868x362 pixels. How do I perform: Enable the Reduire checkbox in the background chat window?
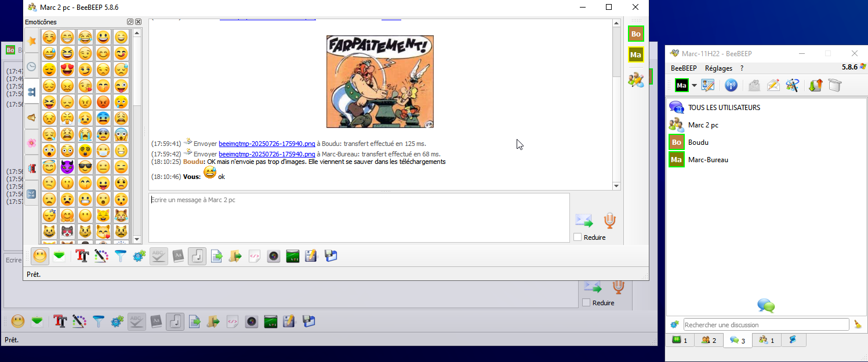(586, 302)
